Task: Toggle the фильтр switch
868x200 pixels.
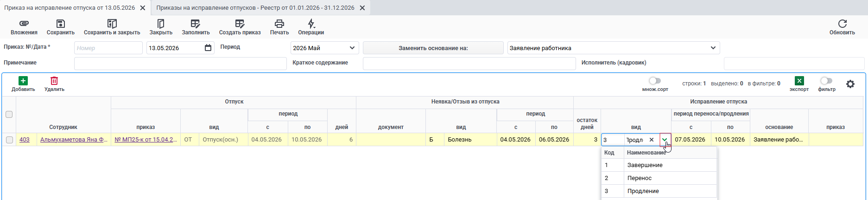Action: [x=826, y=81]
